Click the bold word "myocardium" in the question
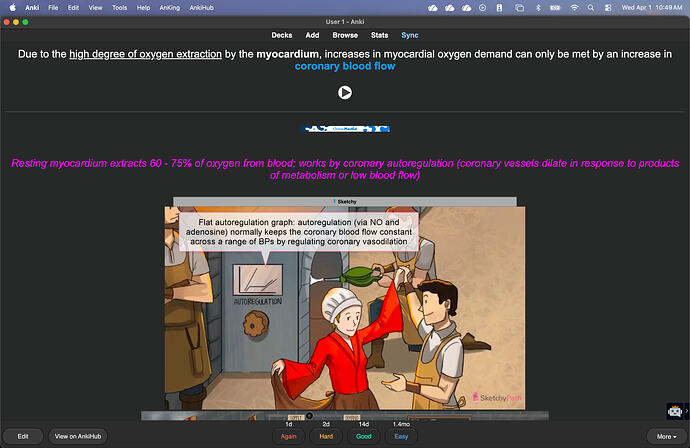The image size is (690, 448). click(x=287, y=54)
